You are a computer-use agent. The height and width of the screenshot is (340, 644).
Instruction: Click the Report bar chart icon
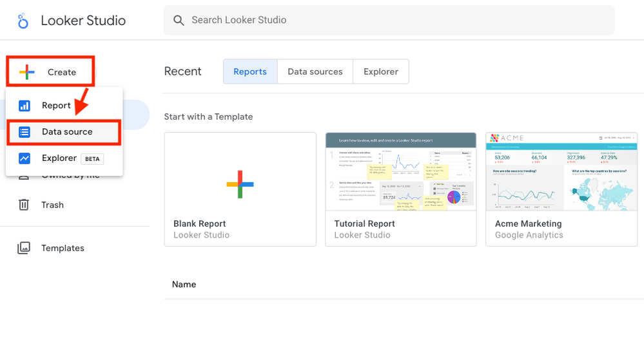pyautogui.click(x=24, y=106)
